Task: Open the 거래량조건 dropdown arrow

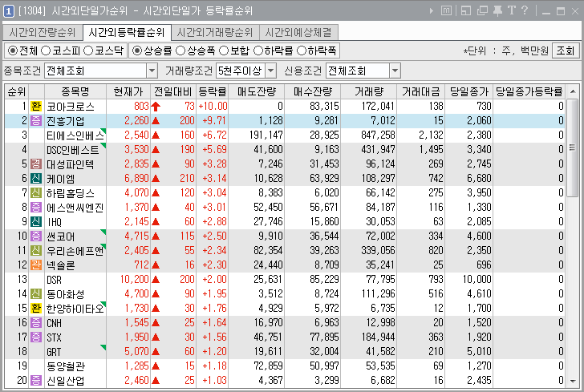Action: click(271, 71)
